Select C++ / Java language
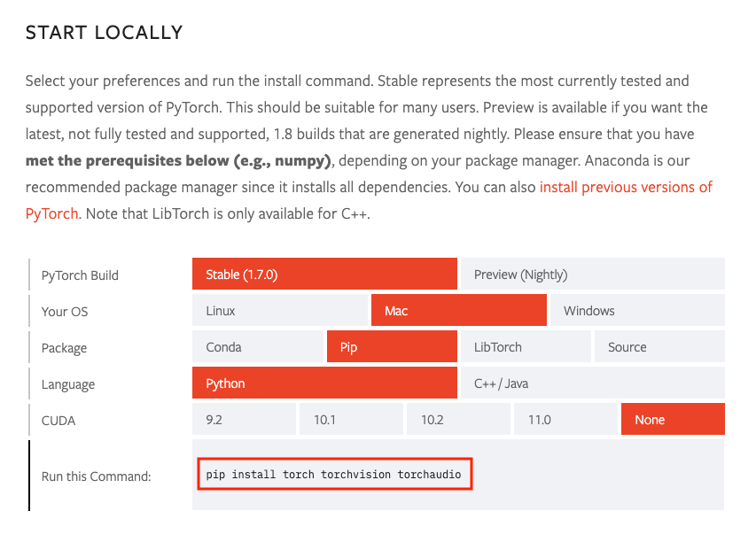 [592, 383]
